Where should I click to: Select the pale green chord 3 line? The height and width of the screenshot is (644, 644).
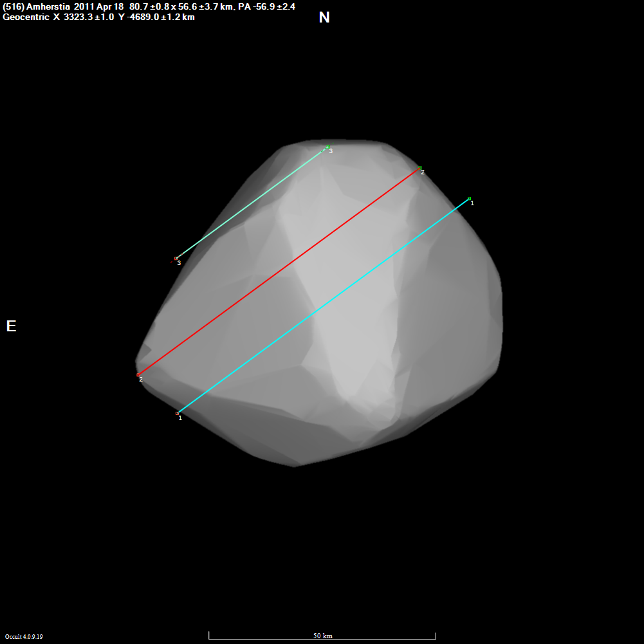tap(252, 203)
